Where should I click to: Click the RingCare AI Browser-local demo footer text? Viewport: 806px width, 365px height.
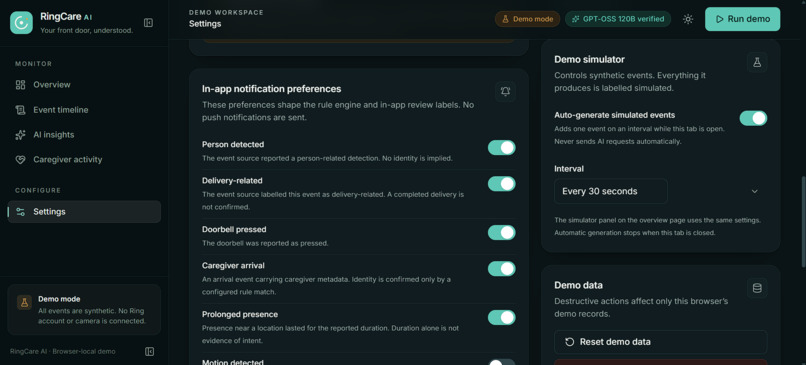63,352
